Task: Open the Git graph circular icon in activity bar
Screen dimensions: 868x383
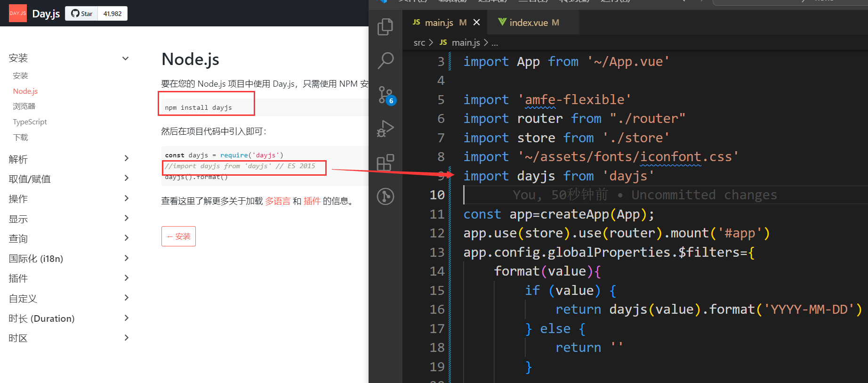Action: click(x=386, y=196)
